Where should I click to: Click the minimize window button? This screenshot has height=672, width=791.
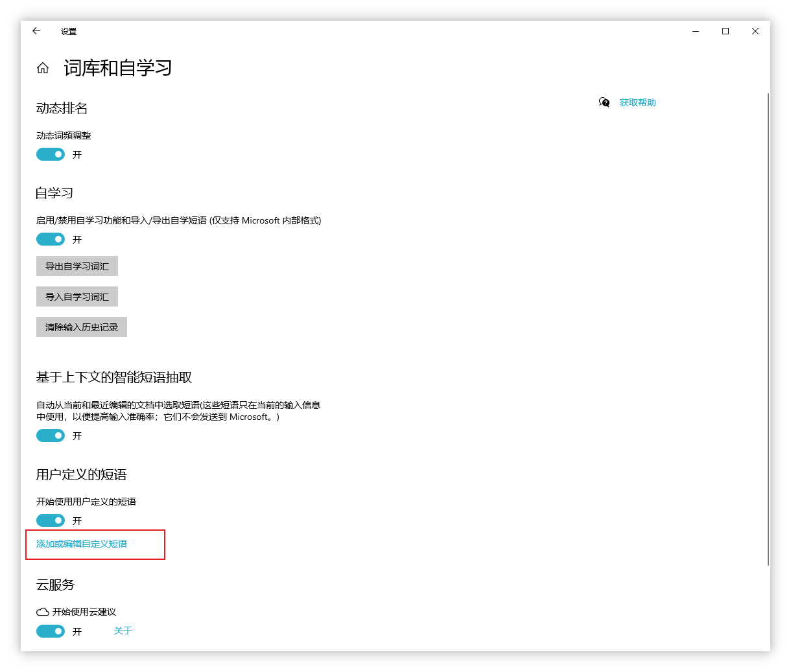click(x=695, y=30)
